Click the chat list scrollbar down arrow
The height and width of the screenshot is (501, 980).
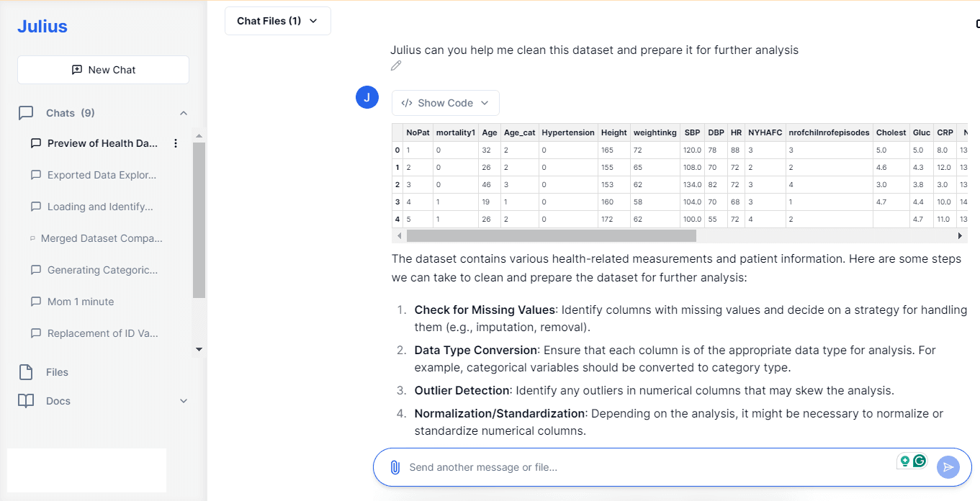[199, 350]
